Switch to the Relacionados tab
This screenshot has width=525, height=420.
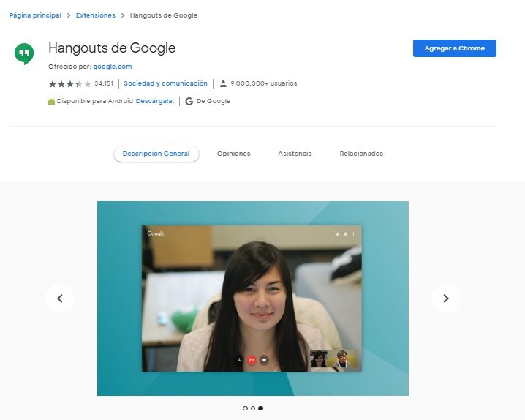click(361, 154)
